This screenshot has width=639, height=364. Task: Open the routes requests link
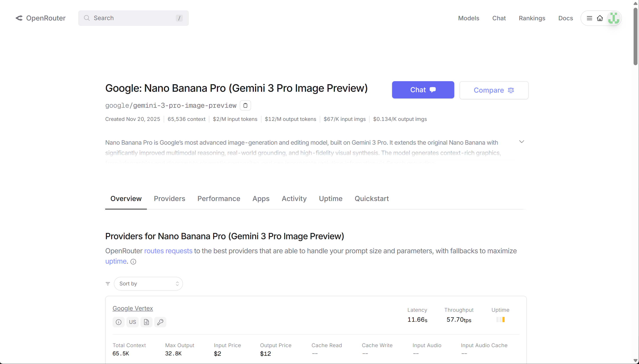click(168, 251)
